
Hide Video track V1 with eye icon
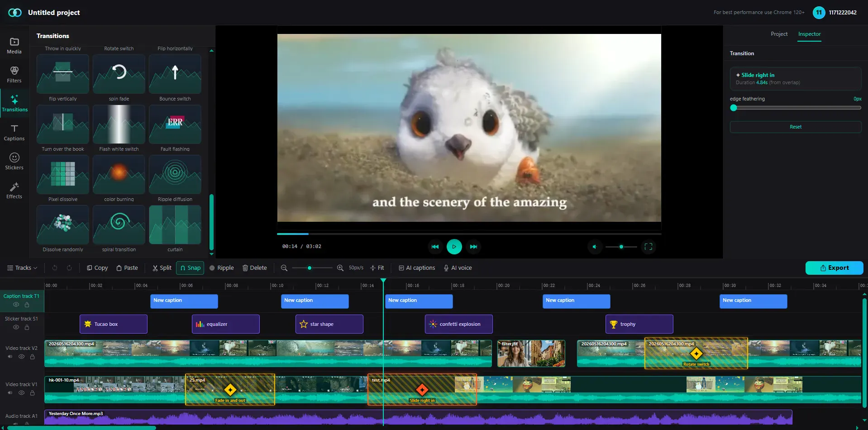point(21,393)
